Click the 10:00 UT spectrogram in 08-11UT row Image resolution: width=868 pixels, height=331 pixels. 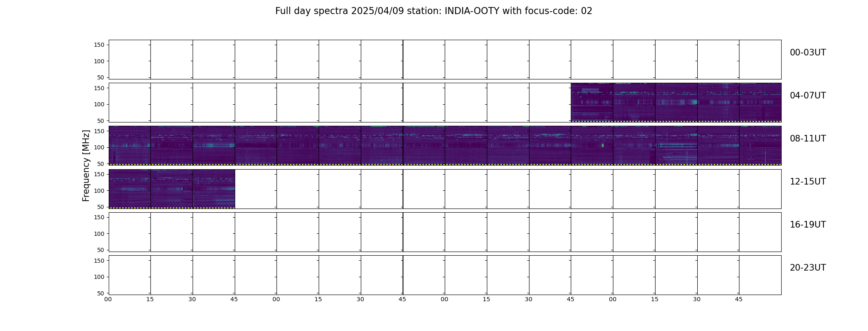466,146
